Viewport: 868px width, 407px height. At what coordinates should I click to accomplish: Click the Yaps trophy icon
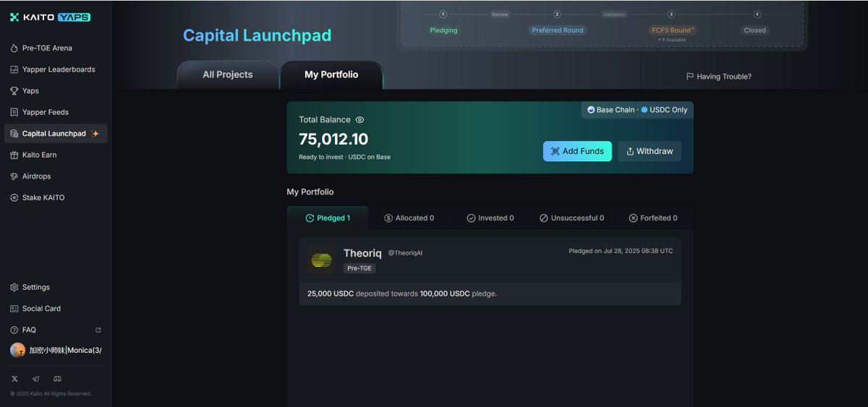pos(14,91)
